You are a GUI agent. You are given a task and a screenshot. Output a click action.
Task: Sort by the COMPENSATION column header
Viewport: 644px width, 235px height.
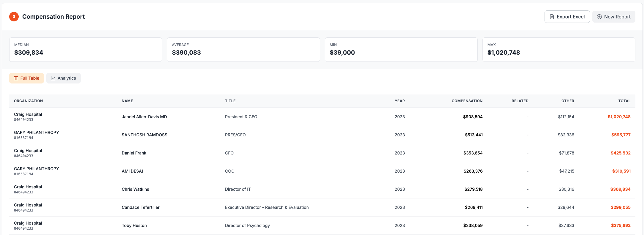467,101
